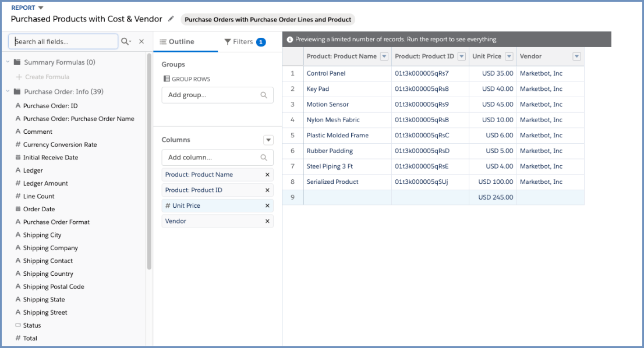Select Product: Product ID column pill
This screenshot has width=644, height=348.
pos(217,190)
